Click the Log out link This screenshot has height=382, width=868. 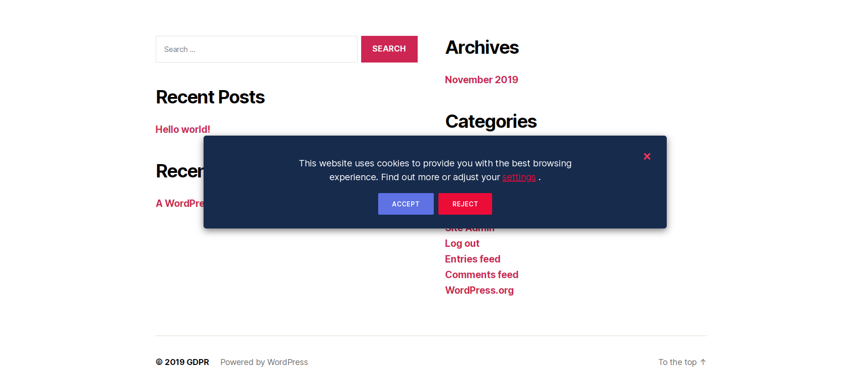click(x=462, y=244)
